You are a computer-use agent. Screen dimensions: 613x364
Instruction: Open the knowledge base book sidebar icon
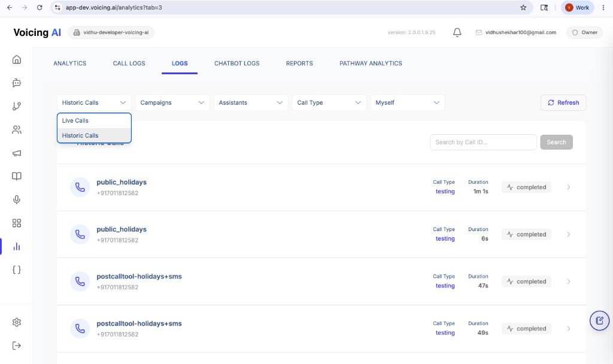click(16, 177)
